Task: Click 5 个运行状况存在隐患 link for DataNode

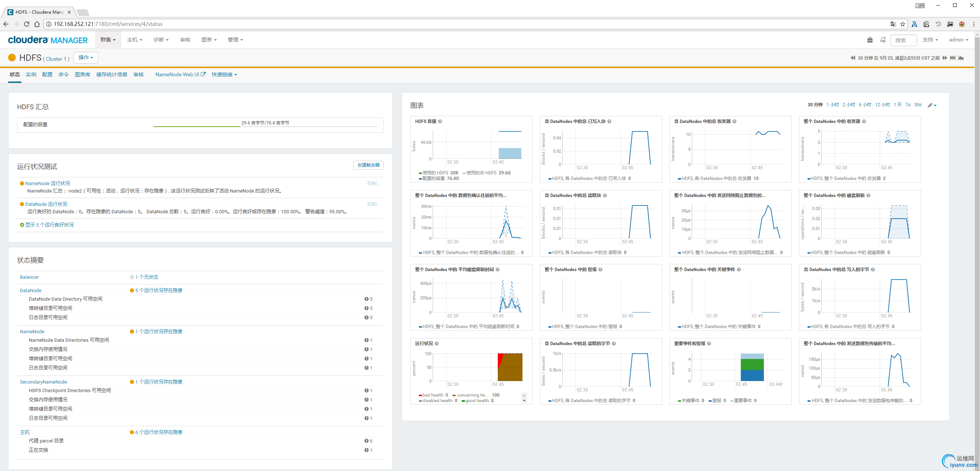Action: click(159, 291)
